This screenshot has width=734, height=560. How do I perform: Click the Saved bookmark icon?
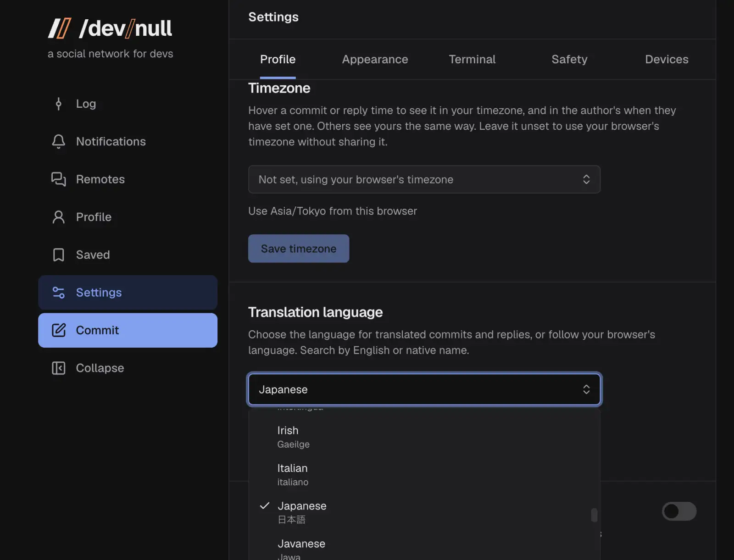click(x=58, y=255)
